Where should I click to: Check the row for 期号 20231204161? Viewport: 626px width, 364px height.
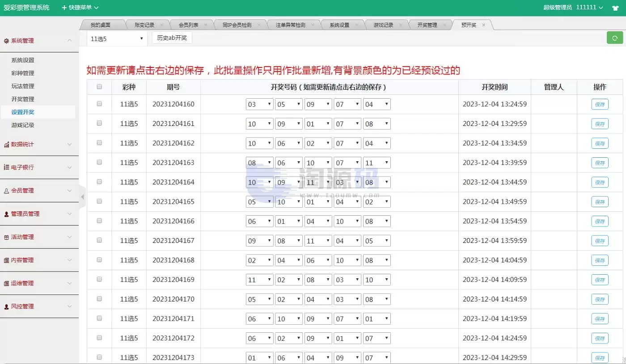[99, 123]
